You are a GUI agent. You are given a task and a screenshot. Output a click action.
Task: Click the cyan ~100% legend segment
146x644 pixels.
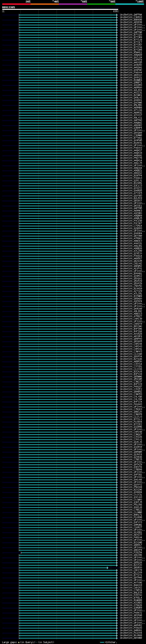130,4
